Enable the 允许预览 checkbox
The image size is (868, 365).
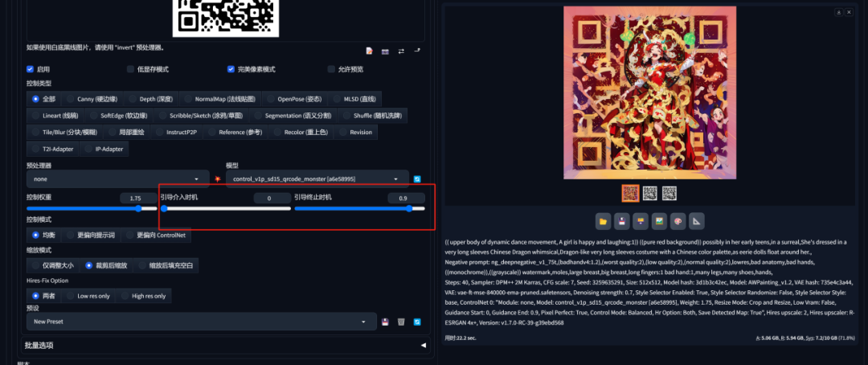(x=331, y=69)
